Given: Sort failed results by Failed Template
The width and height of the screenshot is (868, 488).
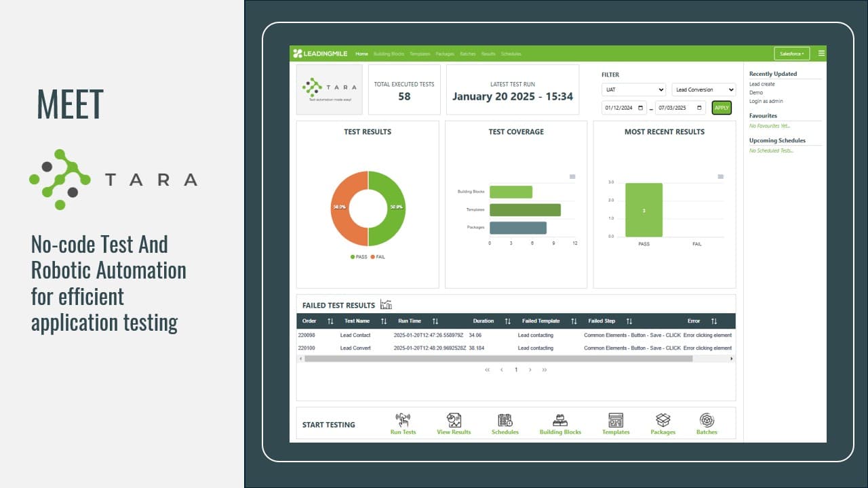Looking at the screenshot, I should click(574, 321).
